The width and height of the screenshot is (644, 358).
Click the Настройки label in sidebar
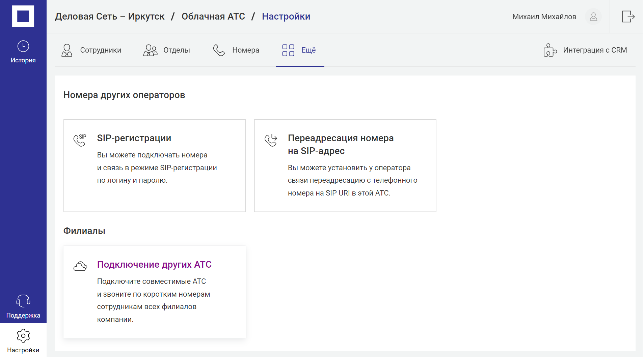23,350
